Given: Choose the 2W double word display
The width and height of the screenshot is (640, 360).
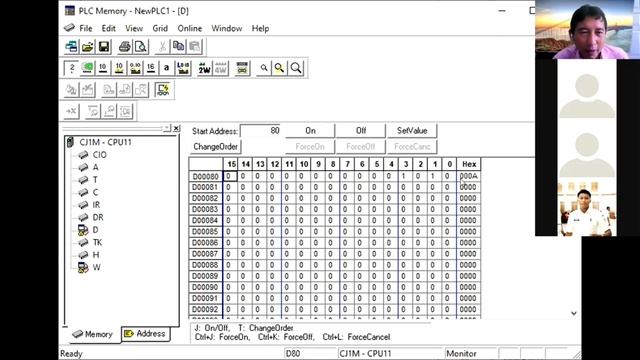Looking at the screenshot, I should pos(204,68).
